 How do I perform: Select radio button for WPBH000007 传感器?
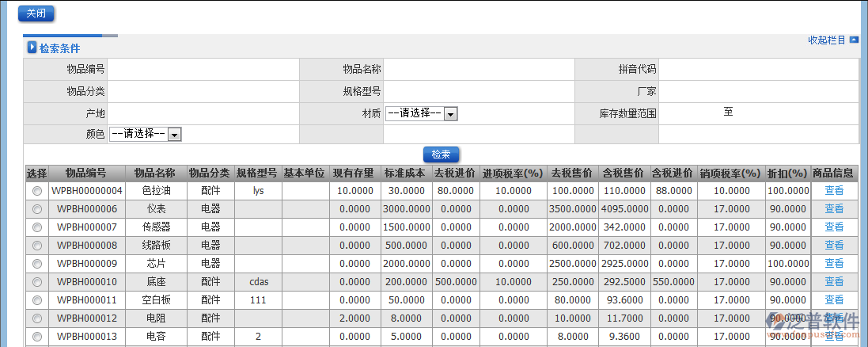[37, 227]
